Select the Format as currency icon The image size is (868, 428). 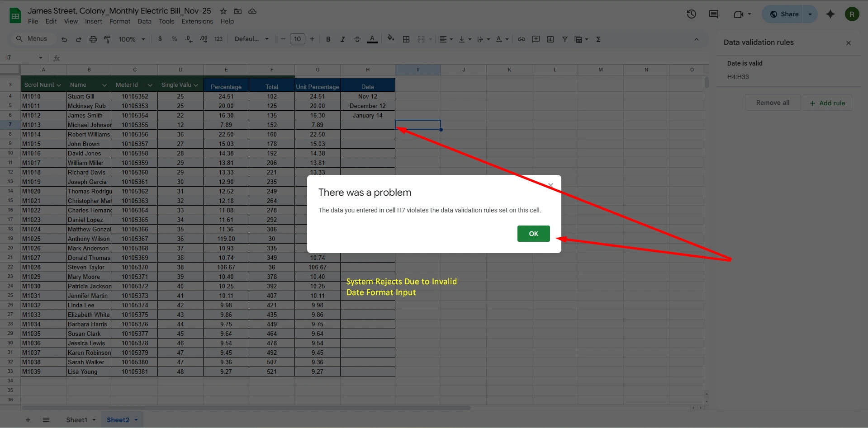(x=160, y=39)
